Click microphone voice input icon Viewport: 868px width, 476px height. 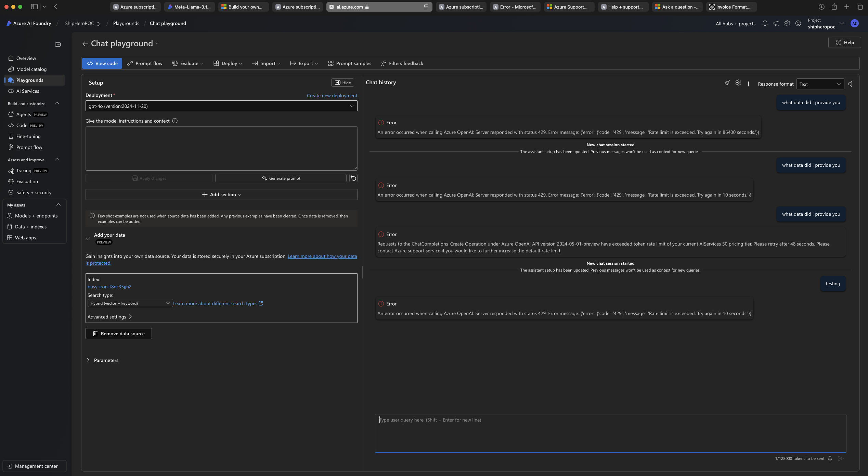click(x=830, y=459)
